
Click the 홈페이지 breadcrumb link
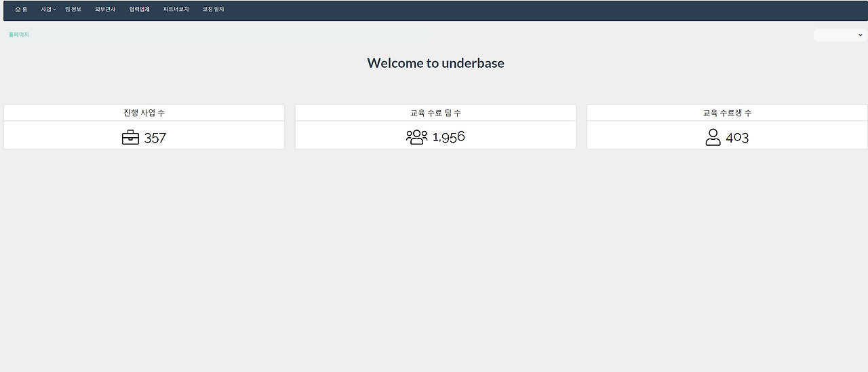click(19, 35)
